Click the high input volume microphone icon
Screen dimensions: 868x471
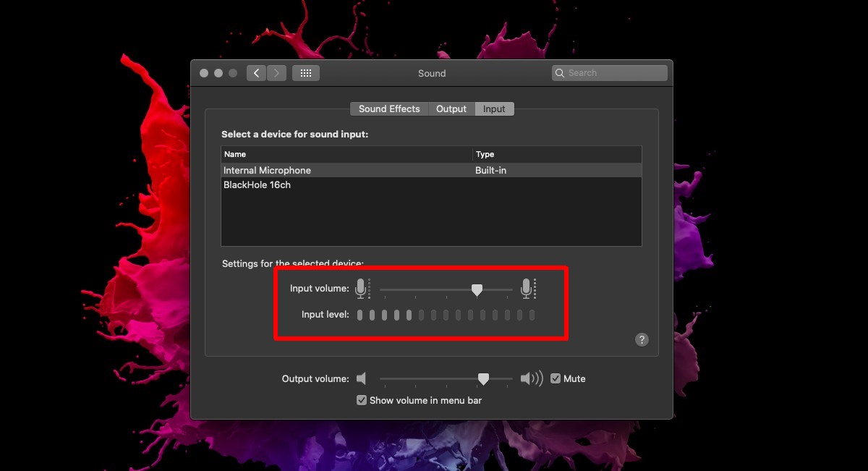point(527,289)
